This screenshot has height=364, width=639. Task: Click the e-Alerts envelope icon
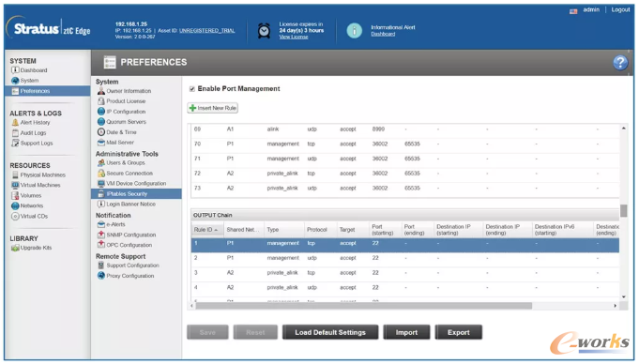[x=101, y=224]
